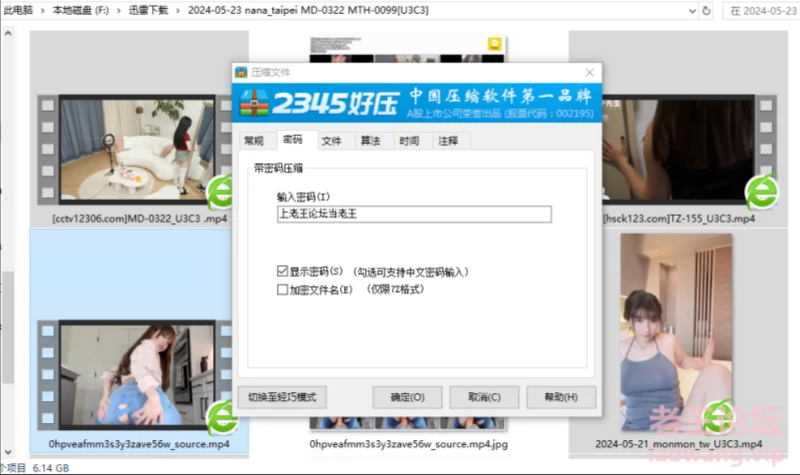Click 本地磁盘 (F:) breadcrumb
Screen dimensions: 800x475
81,10
